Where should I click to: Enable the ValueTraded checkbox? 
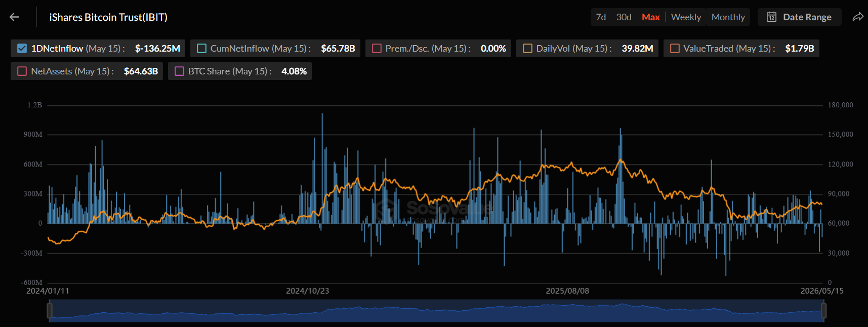[x=675, y=49]
